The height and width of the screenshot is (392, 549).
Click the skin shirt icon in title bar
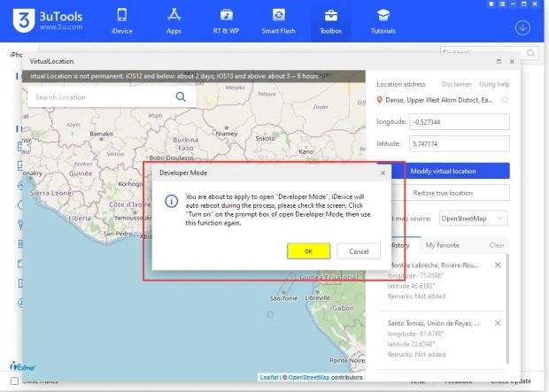[491, 4]
